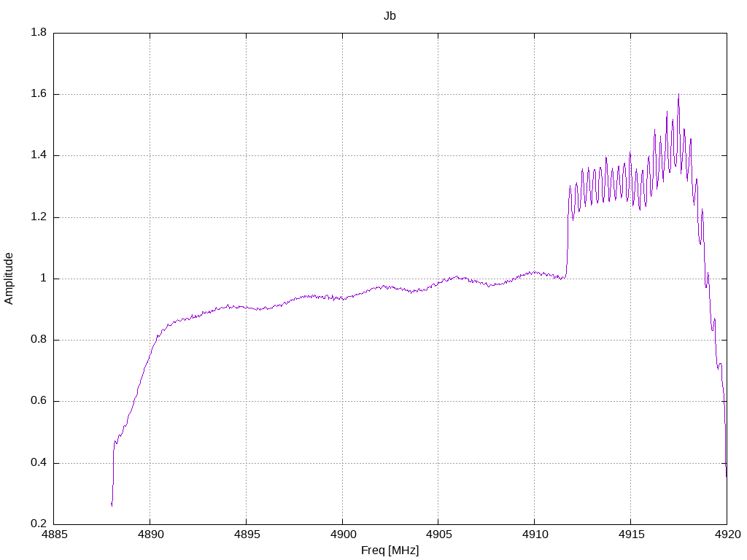The height and width of the screenshot is (560, 747).
Task: Click the 1.6 y-axis tick label
Action: (x=39, y=94)
